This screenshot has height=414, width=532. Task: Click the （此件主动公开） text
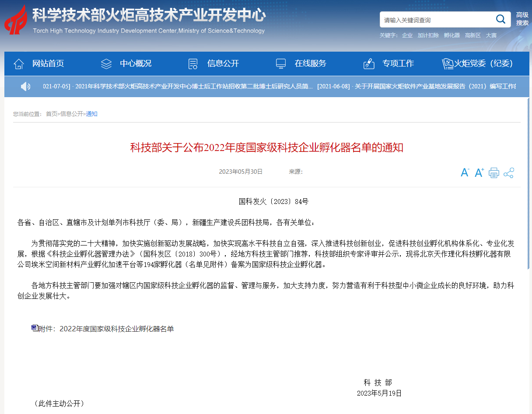click(x=59, y=403)
